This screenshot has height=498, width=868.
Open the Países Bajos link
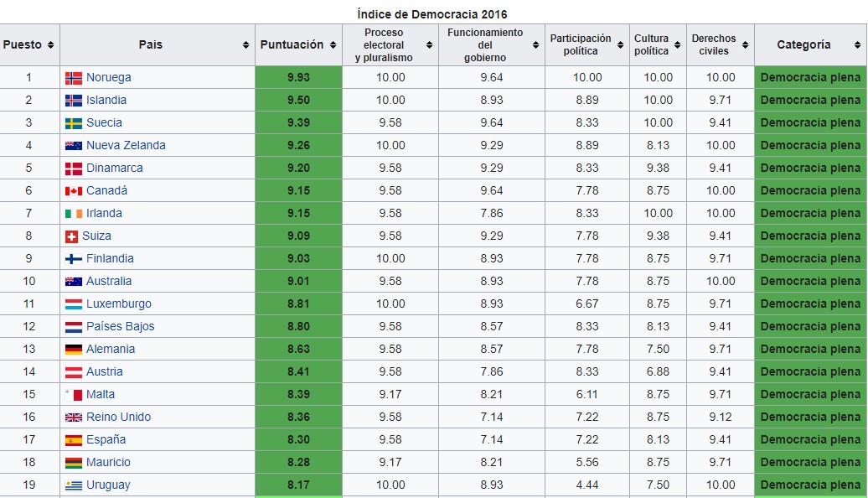120,327
